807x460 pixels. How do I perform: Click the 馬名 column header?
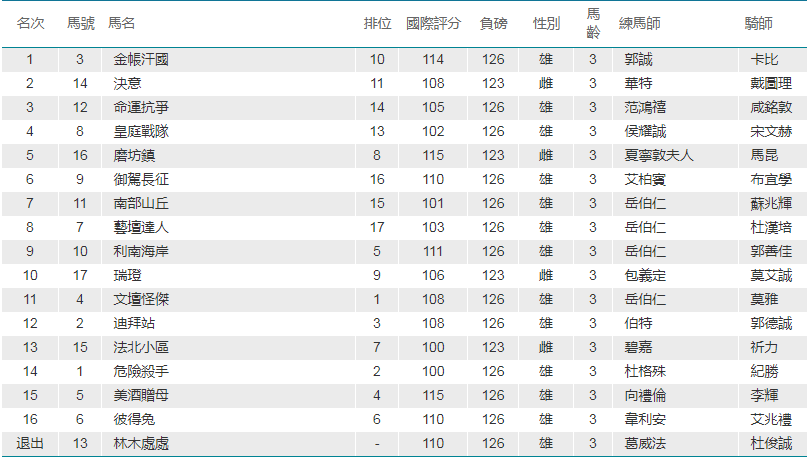coord(121,23)
